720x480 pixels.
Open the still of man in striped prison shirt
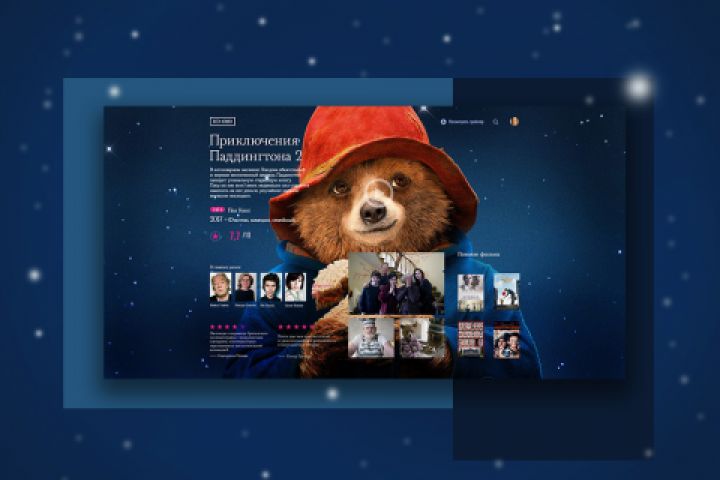pos(371,338)
